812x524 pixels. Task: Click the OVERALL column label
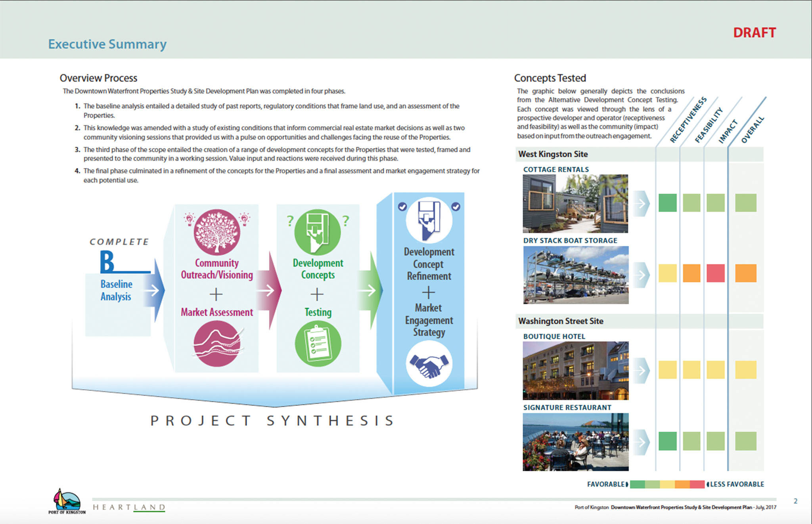click(x=752, y=130)
